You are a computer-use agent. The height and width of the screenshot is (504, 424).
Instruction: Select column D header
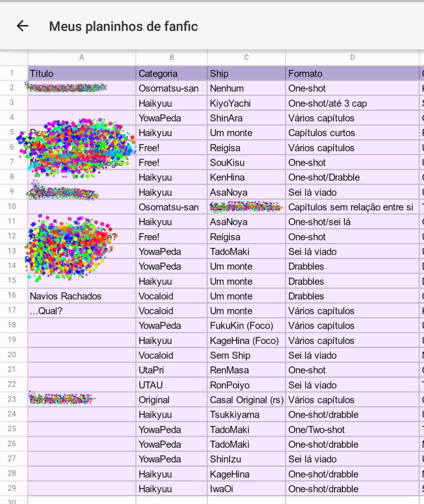coord(352,57)
